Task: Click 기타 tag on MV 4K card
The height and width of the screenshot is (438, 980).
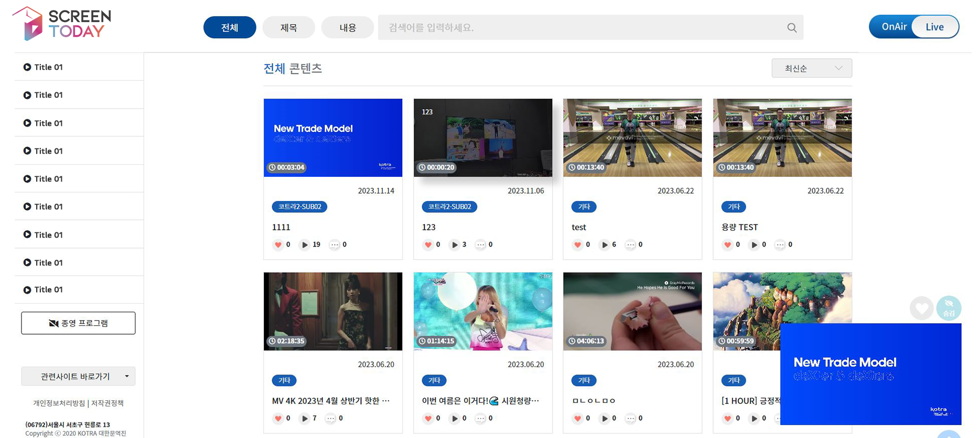Action: [x=284, y=380]
